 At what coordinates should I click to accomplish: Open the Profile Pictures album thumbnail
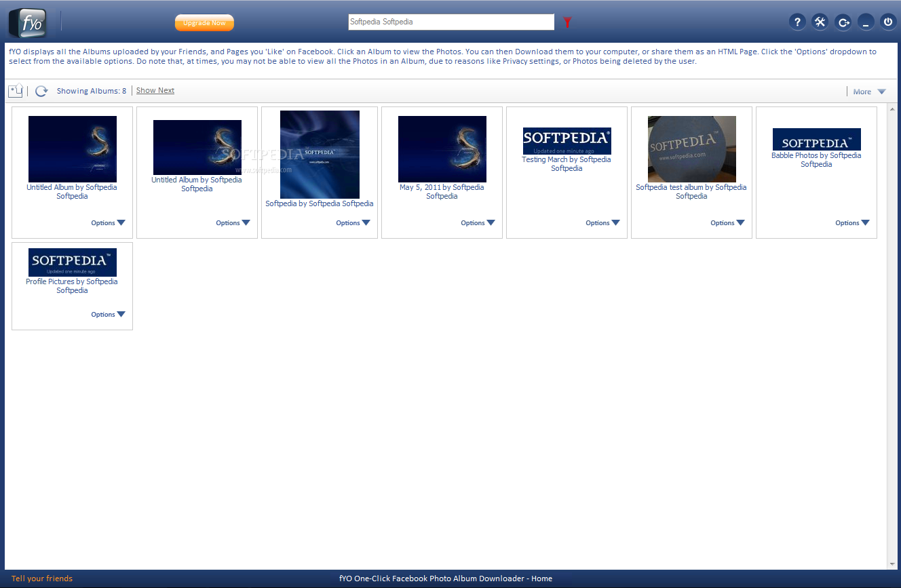click(x=73, y=262)
